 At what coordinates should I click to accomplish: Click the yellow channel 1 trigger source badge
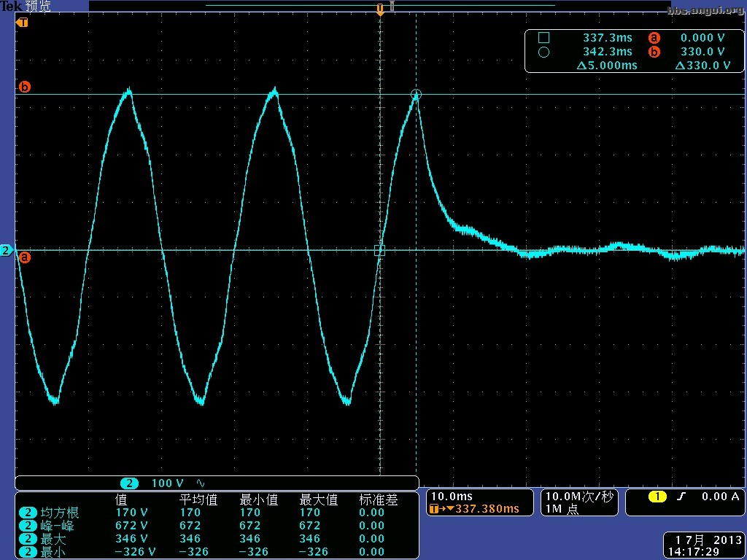point(657,497)
